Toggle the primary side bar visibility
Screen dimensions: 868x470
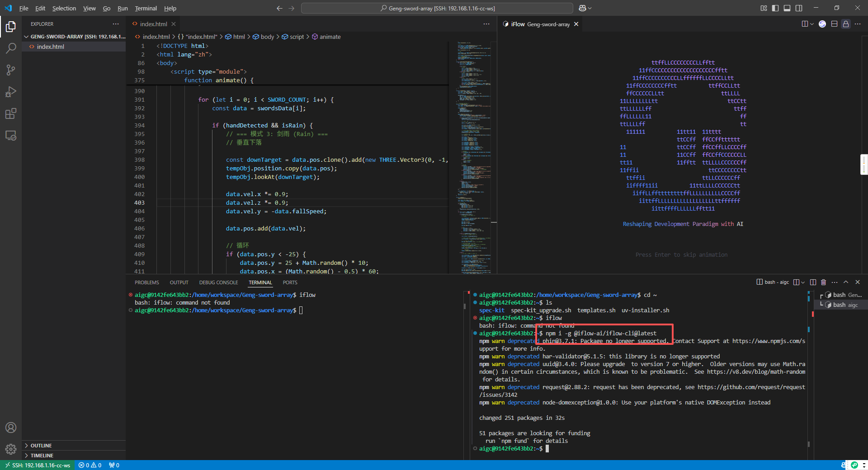(x=775, y=8)
